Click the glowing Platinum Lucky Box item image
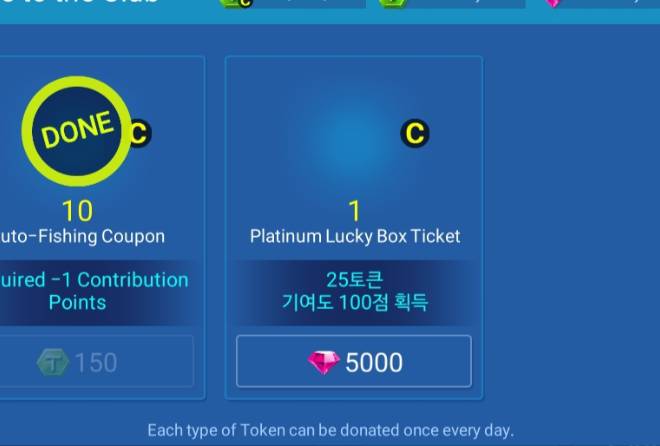The width and height of the screenshot is (660, 446). click(354, 135)
